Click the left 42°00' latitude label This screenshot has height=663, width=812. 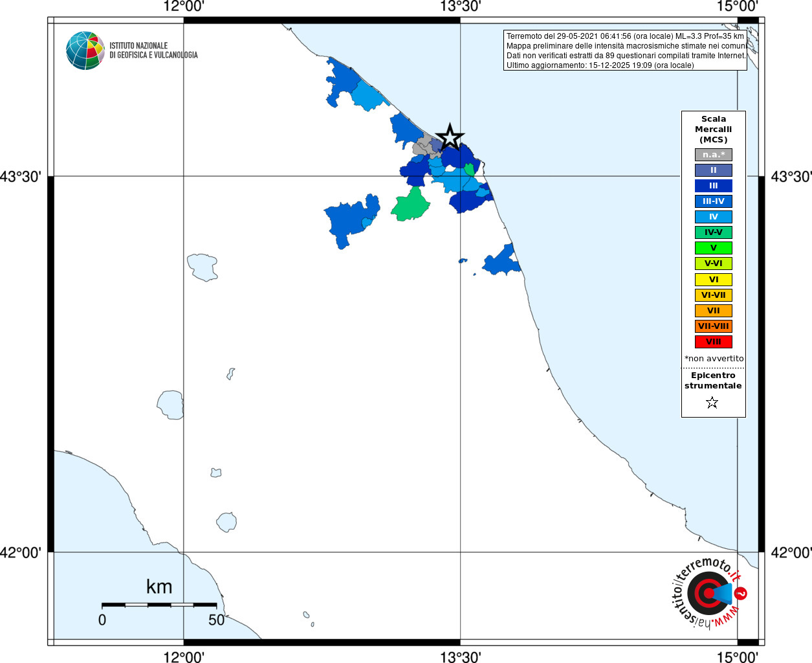[x=21, y=553]
